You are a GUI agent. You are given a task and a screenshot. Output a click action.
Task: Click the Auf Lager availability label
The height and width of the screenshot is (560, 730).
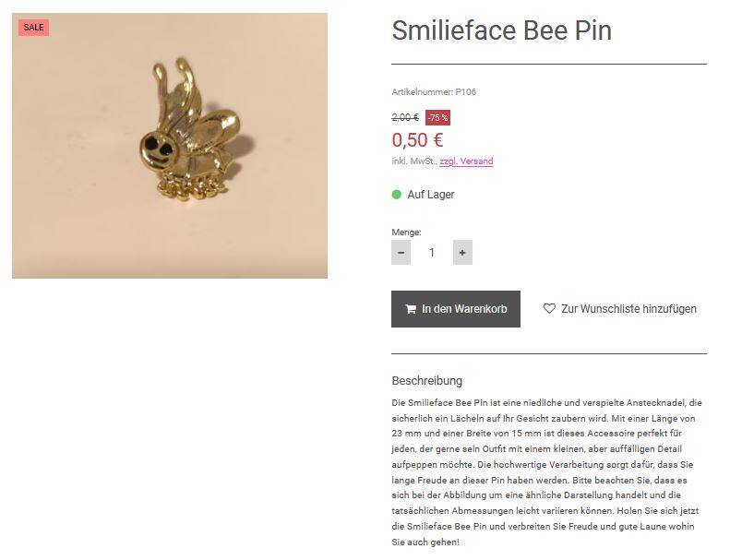431,195
